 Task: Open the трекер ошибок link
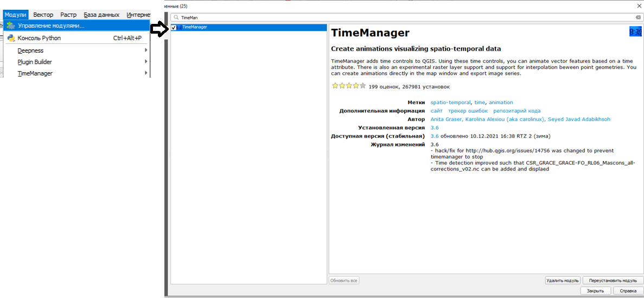(468, 111)
